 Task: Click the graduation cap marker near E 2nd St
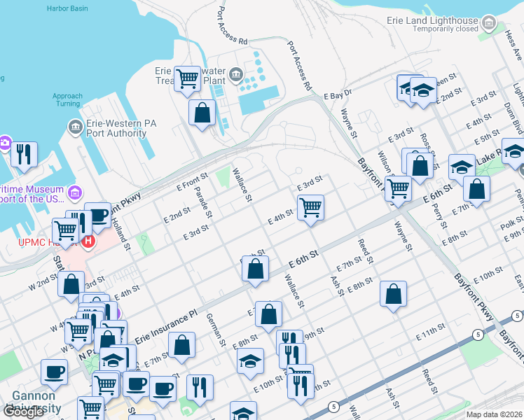click(423, 90)
